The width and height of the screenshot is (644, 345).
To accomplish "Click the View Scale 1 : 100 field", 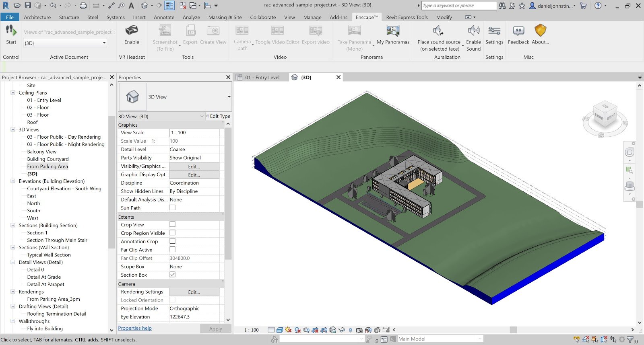I will (194, 133).
